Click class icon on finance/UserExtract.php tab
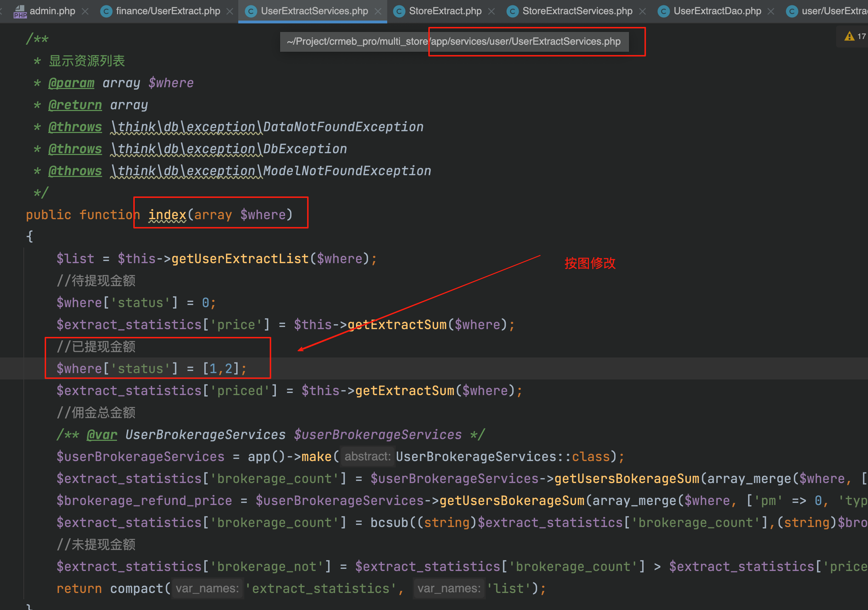Viewport: 868px width, 610px height. coord(106,11)
